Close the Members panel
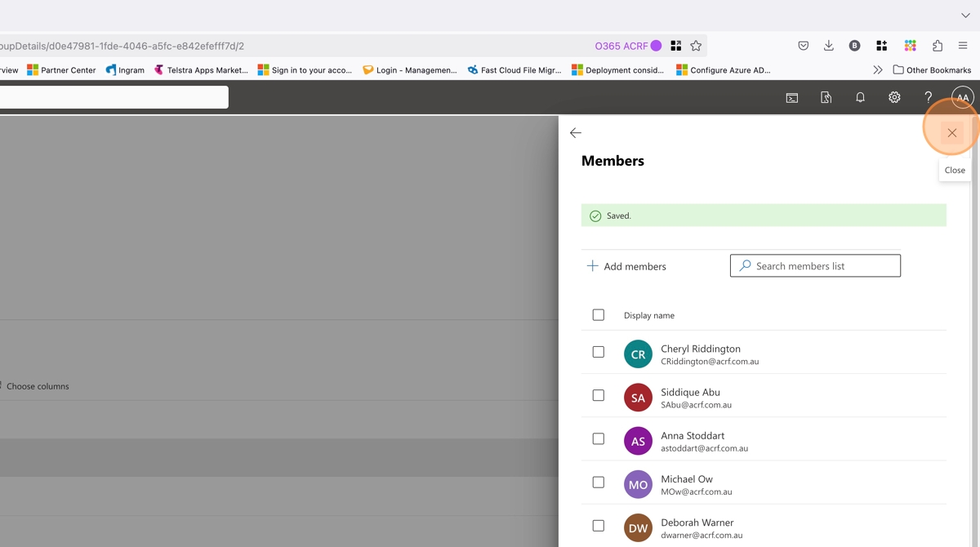This screenshot has height=547, width=980. (951, 133)
